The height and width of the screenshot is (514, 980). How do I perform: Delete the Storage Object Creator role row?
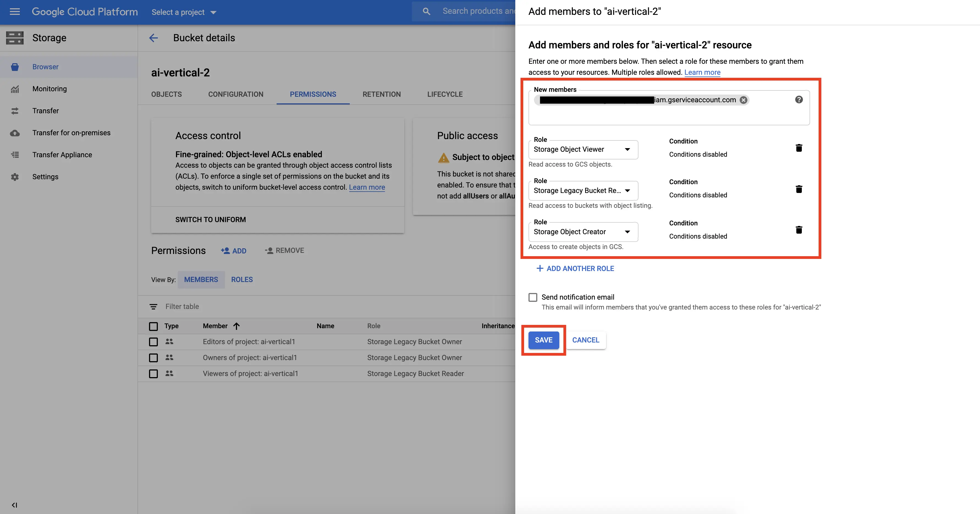[x=799, y=230]
